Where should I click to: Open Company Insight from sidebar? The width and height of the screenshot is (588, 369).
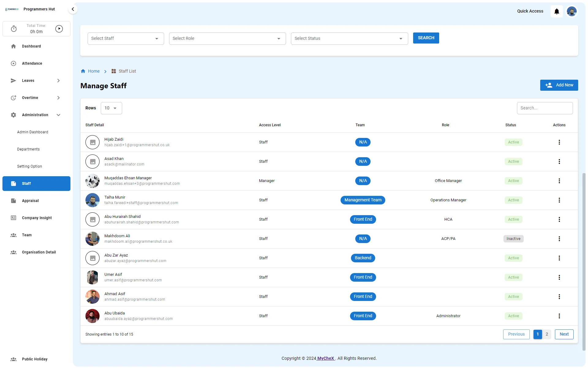[x=37, y=218]
